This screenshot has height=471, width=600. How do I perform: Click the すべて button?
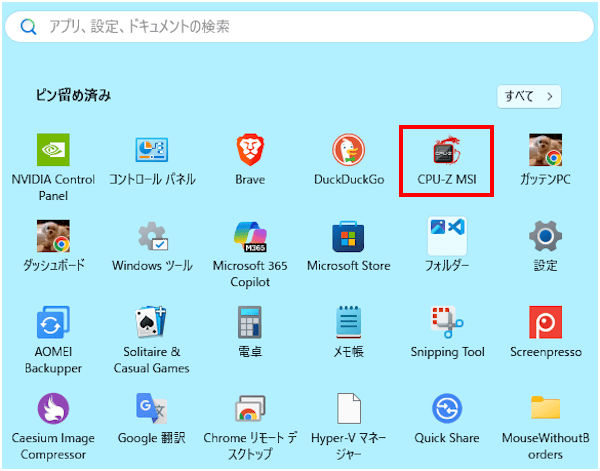529,96
